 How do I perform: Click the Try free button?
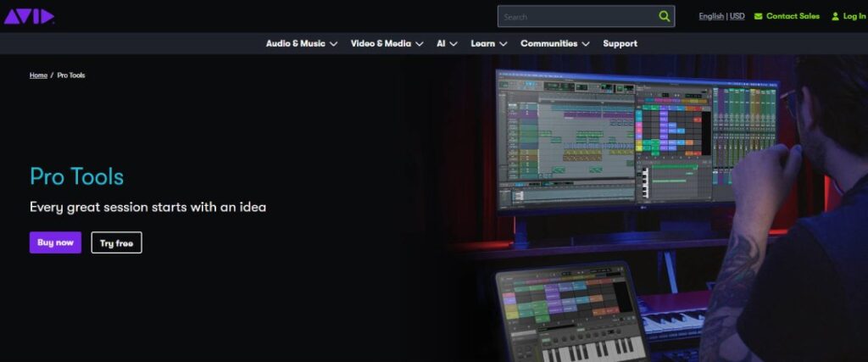(x=116, y=242)
